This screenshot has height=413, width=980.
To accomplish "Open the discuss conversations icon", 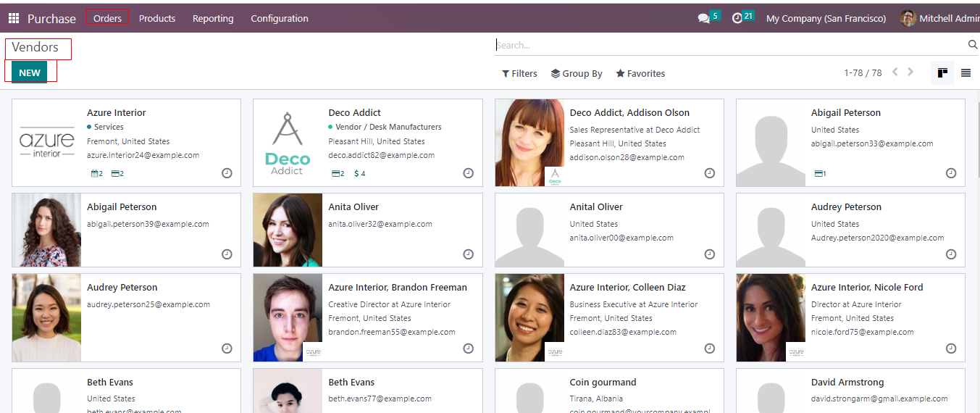I will [x=703, y=19].
